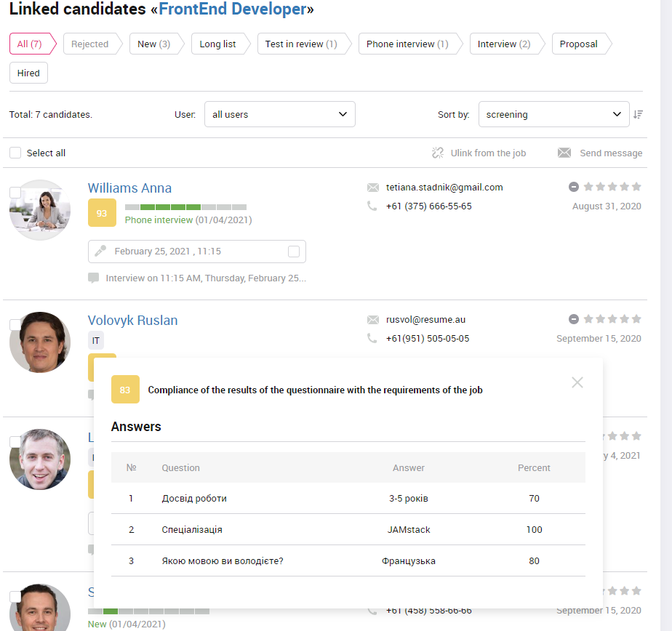
Task: Tick the checkbox next to Williams Anna
Action: click(x=15, y=193)
